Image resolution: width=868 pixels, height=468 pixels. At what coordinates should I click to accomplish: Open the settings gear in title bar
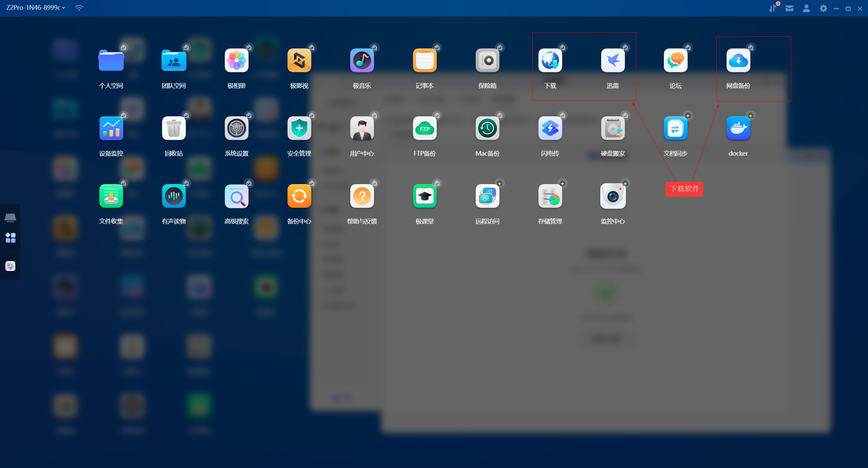pos(823,8)
